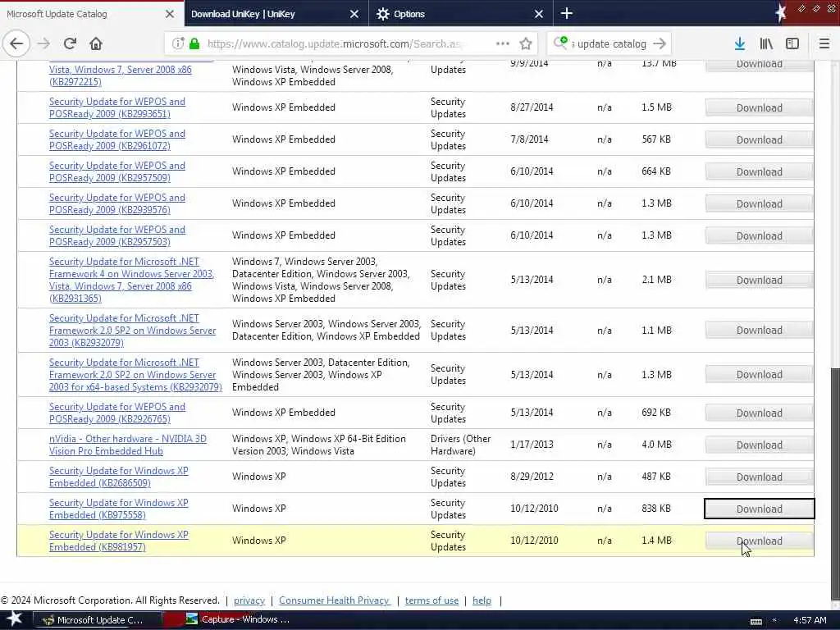Viewport: 840px width, 630px height.
Task: Download KB2926765 update
Action: 759,413
